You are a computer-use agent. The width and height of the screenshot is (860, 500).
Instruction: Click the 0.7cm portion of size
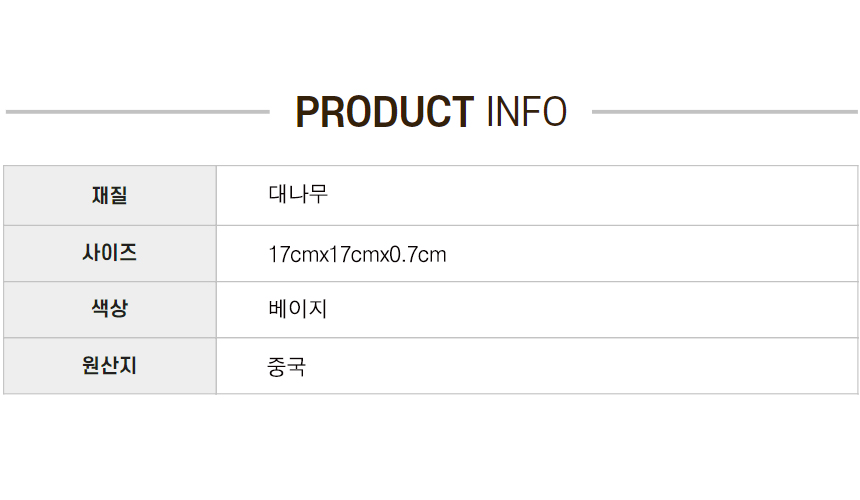click(x=418, y=255)
